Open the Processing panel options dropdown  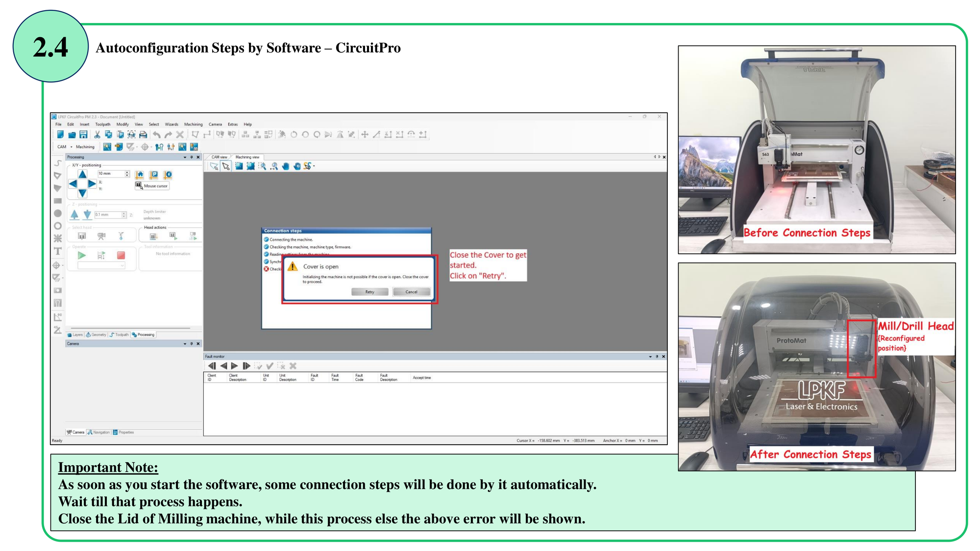[x=185, y=157]
